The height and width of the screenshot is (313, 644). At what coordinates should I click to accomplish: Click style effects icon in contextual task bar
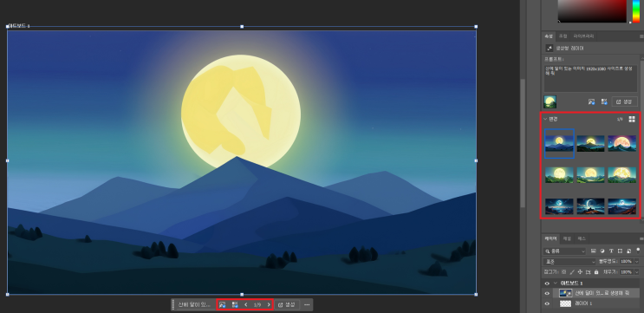(235, 305)
